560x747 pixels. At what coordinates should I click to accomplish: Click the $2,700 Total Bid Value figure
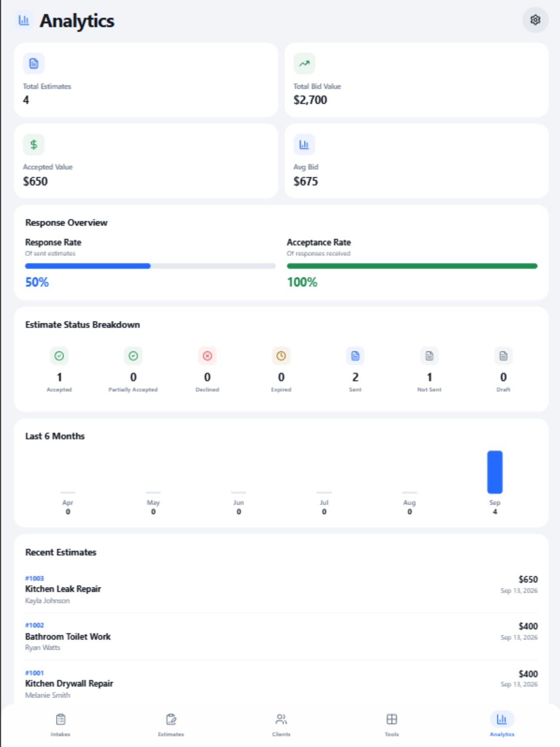[x=310, y=100]
